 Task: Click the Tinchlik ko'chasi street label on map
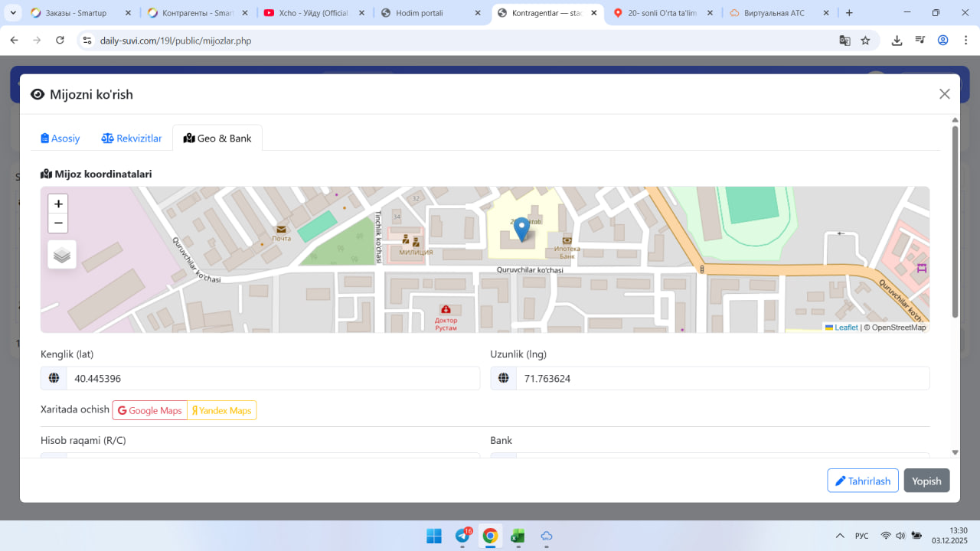click(x=377, y=237)
